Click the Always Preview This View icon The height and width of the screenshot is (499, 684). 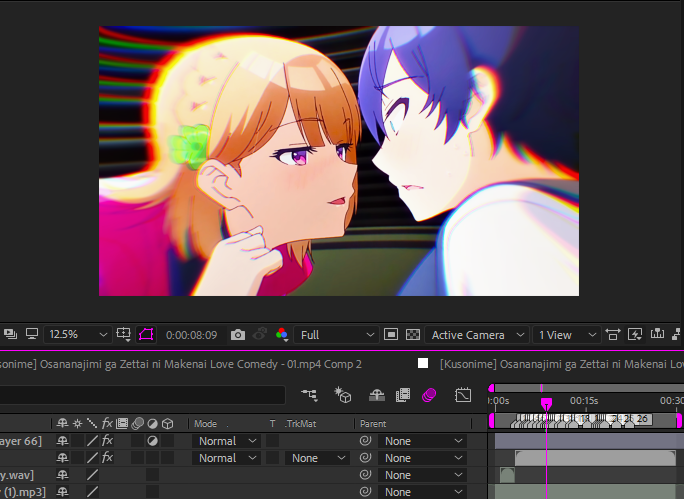pyautogui.click(x=10, y=335)
